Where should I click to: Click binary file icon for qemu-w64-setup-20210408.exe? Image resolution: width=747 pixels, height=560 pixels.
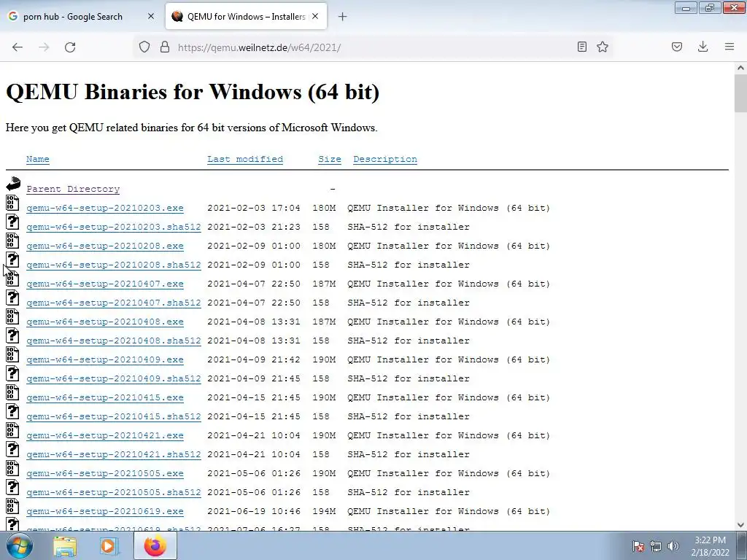(12, 316)
